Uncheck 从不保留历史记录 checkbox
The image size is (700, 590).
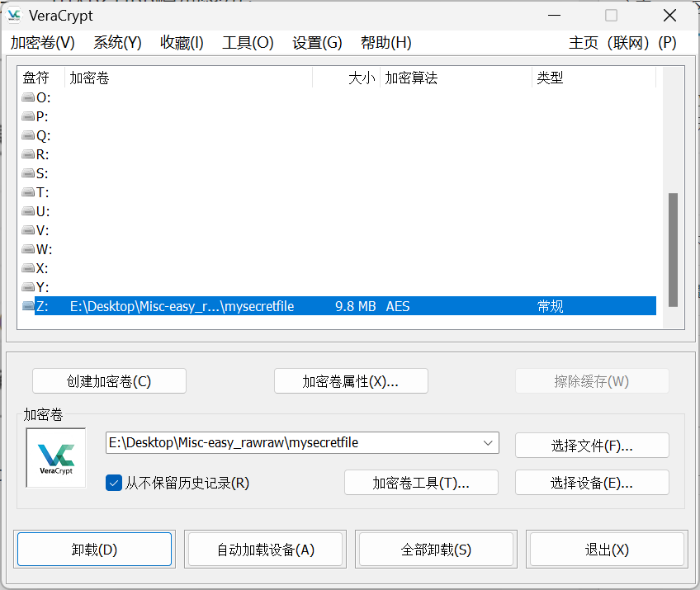[114, 483]
